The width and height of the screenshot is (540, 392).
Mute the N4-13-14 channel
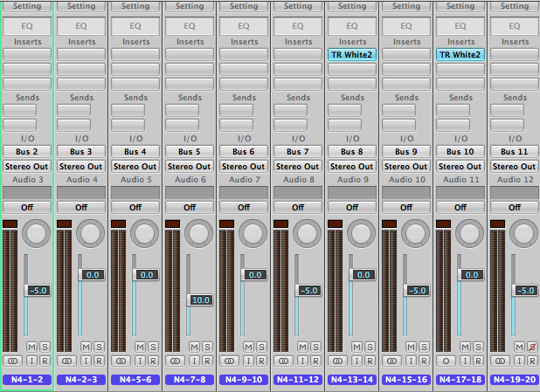(x=357, y=347)
